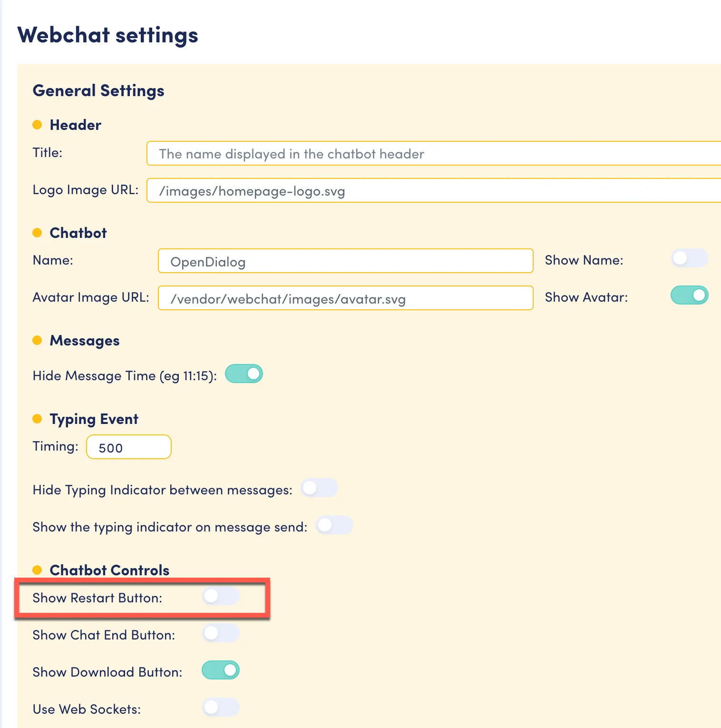The image size is (721, 728).
Task: Enable Use Web Sockets switch
Action: 221,708
